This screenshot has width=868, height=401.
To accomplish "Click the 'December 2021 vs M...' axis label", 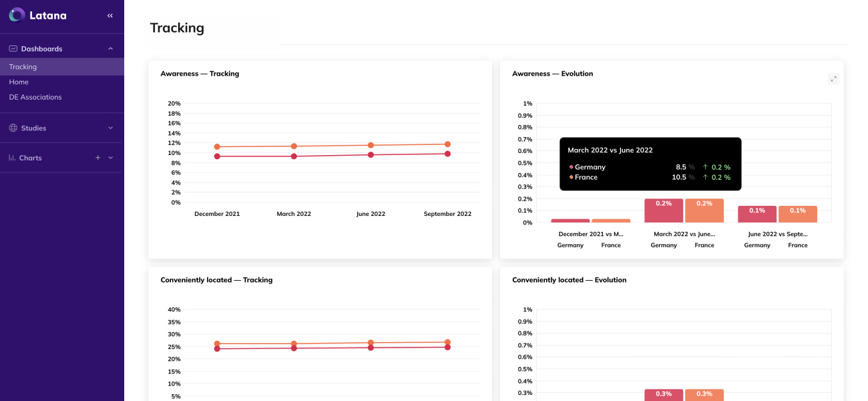I will click(x=591, y=234).
